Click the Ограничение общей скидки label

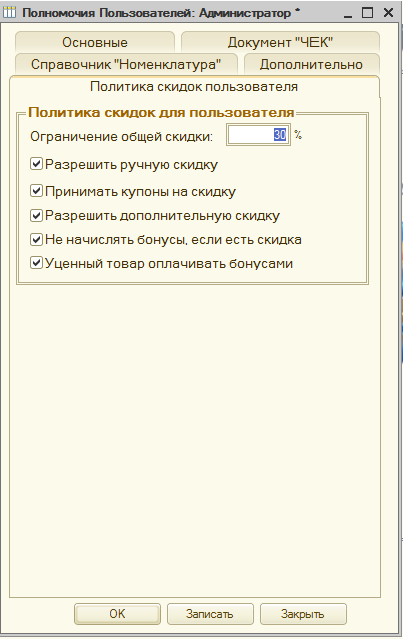(121, 136)
